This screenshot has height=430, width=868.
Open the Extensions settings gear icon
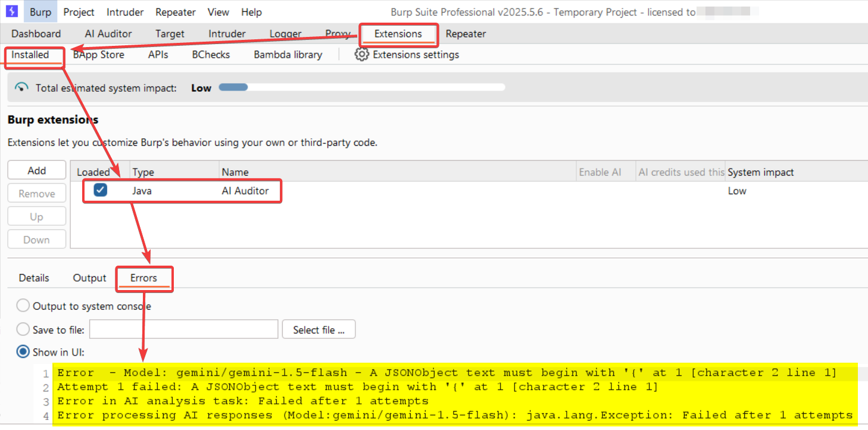(361, 55)
